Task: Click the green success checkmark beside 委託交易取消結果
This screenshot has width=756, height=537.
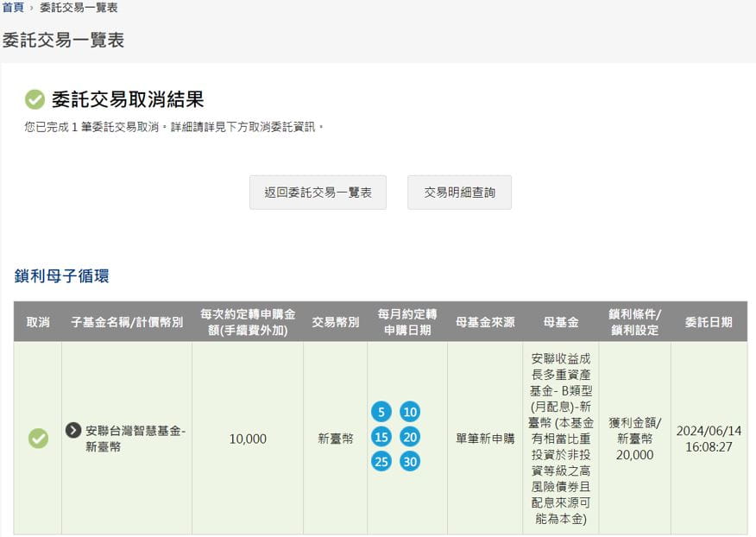Action: pos(35,100)
